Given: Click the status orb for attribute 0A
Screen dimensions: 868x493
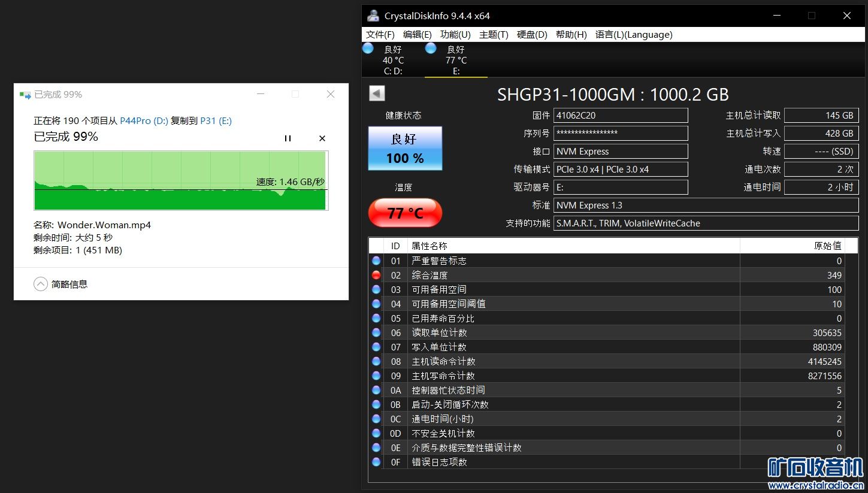Looking at the screenshot, I should pos(376,390).
